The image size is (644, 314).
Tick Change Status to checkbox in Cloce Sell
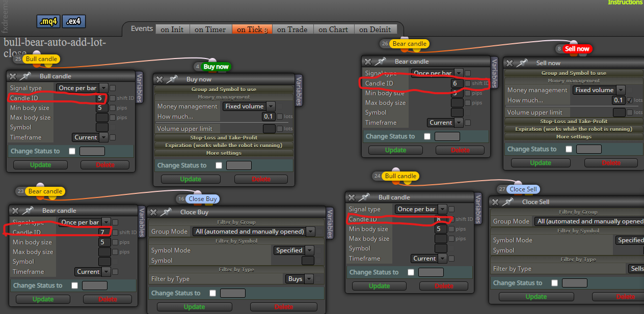pyautogui.click(x=554, y=283)
